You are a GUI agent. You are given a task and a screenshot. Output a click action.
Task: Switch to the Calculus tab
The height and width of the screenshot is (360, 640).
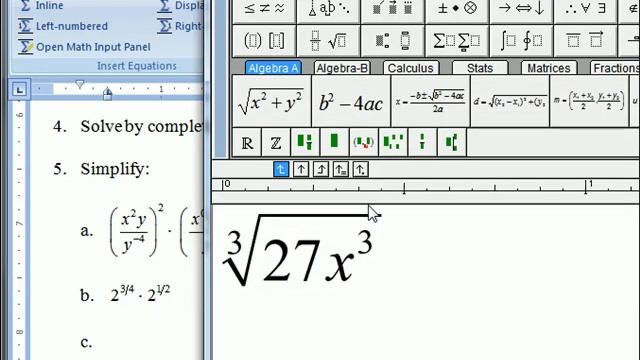(x=411, y=68)
